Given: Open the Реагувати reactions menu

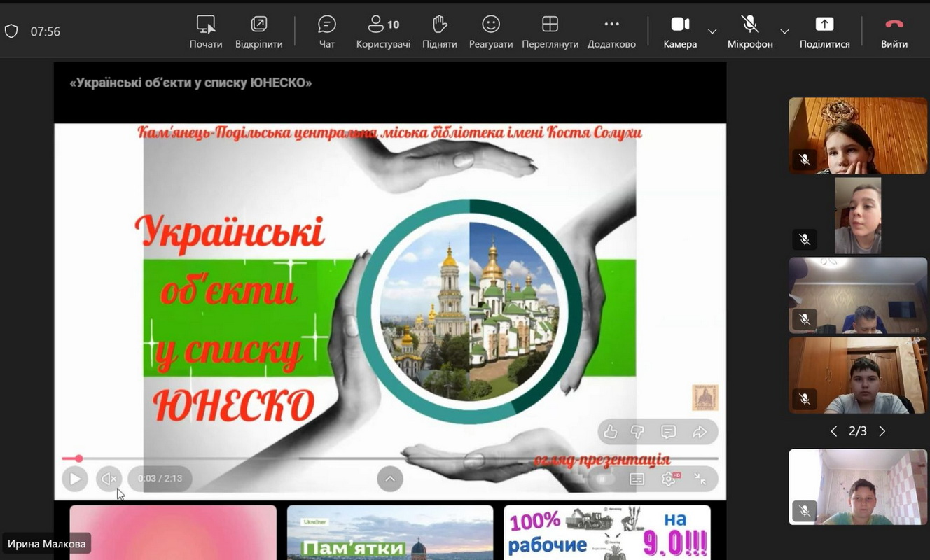Looking at the screenshot, I should 490,32.
